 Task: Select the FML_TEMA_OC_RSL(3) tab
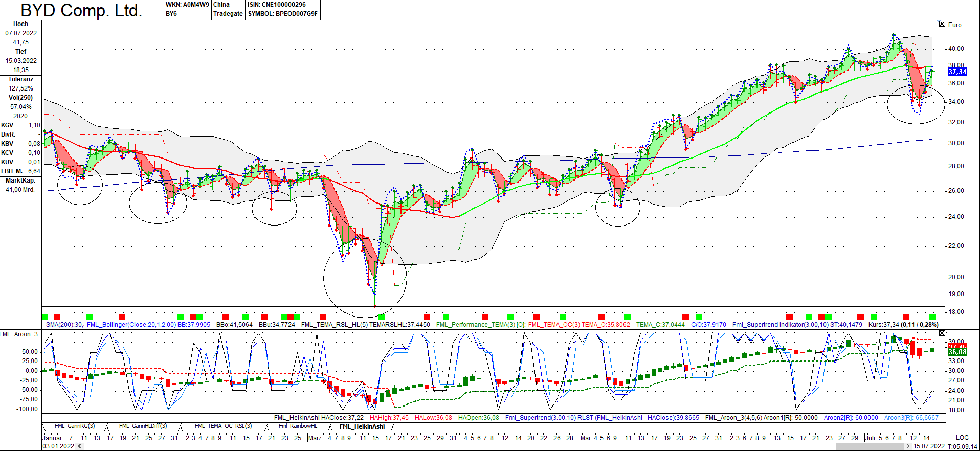[224, 426]
